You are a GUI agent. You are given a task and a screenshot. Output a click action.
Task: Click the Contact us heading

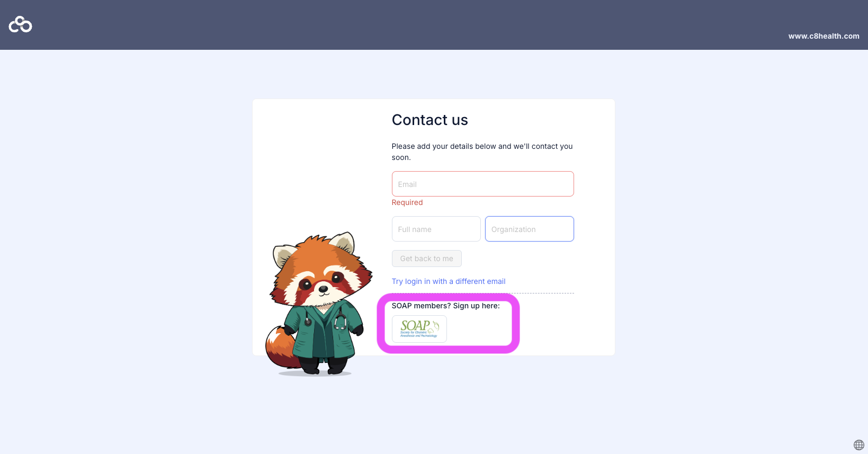coord(430,120)
